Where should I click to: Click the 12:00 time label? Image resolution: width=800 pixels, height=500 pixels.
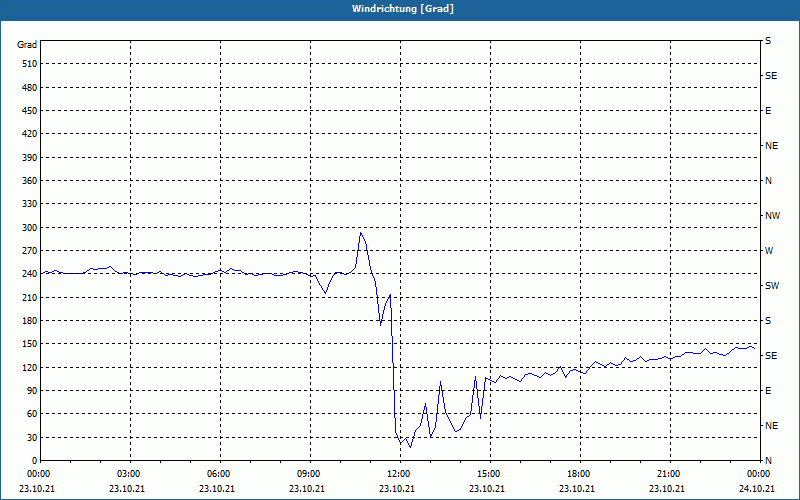400,474
